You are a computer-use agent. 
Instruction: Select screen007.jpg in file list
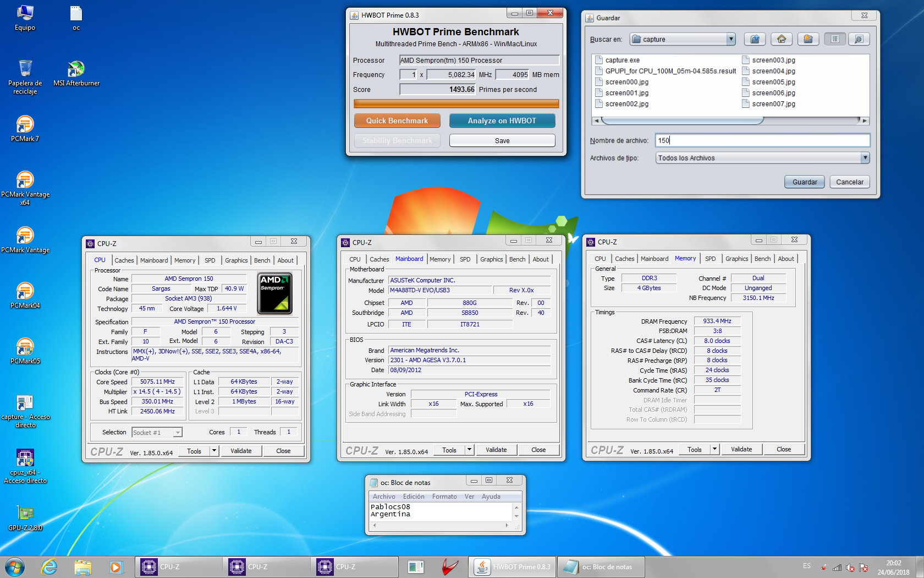coord(769,104)
